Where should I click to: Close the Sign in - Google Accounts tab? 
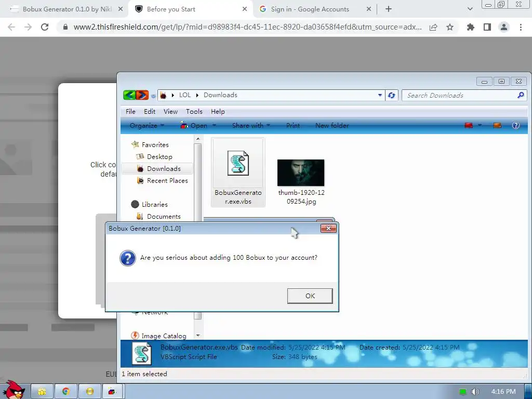coord(369,9)
